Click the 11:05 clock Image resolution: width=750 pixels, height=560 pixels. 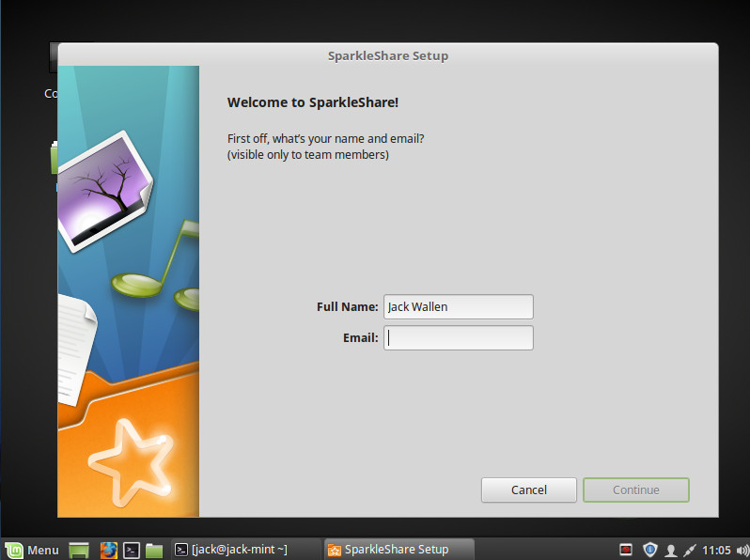click(x=716, y=550)
